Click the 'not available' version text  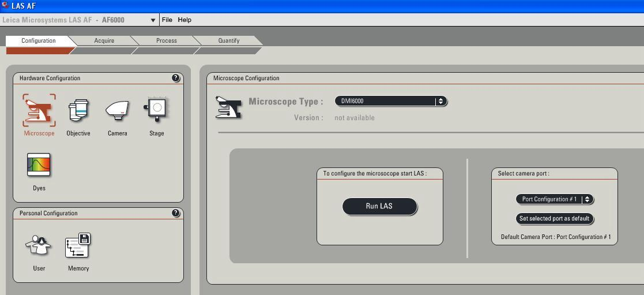(355, 118)
